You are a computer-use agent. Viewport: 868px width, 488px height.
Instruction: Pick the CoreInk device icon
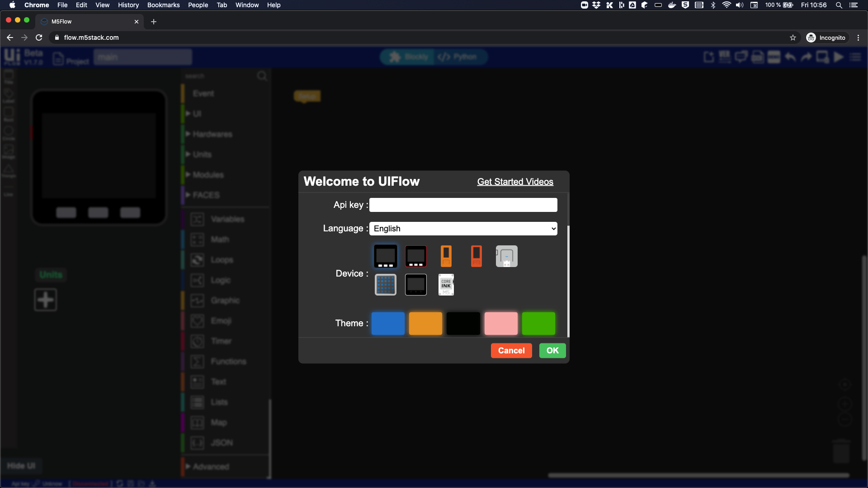[446, 285]
